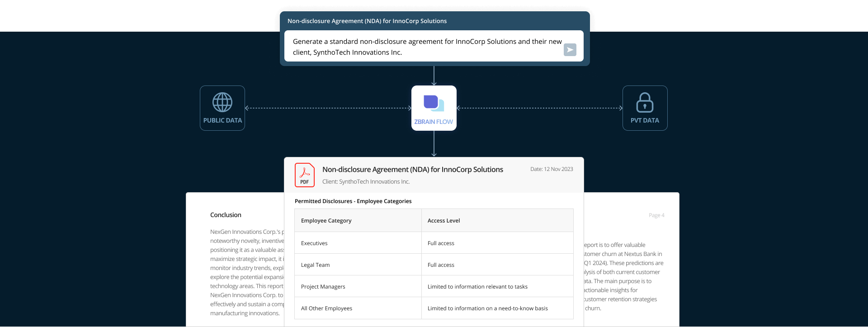Image resolution: width=868 pixels, height=327 pixels.
Task: Click the Public Data globe icon
Action: click(x=222, y=102)
